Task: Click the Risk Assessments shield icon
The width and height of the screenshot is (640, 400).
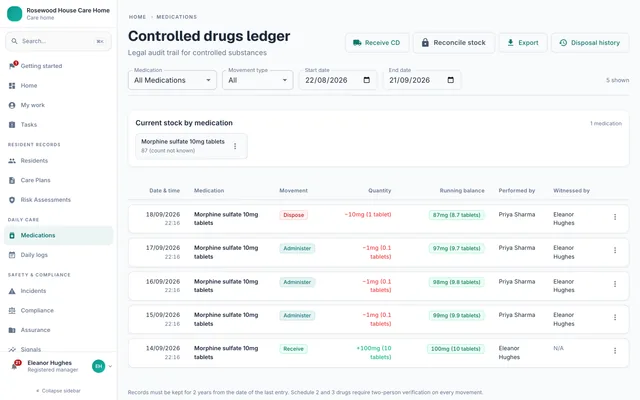Action: tap(12, 200)
